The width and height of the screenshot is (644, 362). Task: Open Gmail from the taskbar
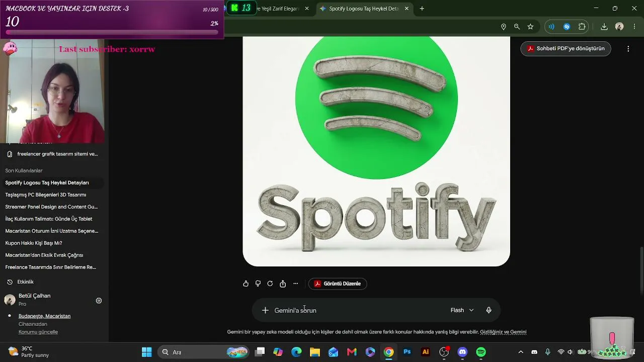[x=352, y=352]
